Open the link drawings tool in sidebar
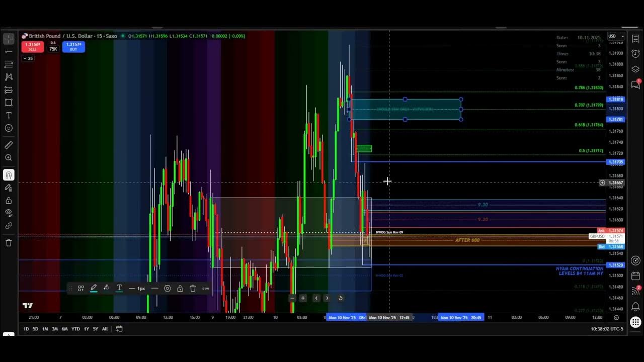Screen dimensions: 644x362 9,226
